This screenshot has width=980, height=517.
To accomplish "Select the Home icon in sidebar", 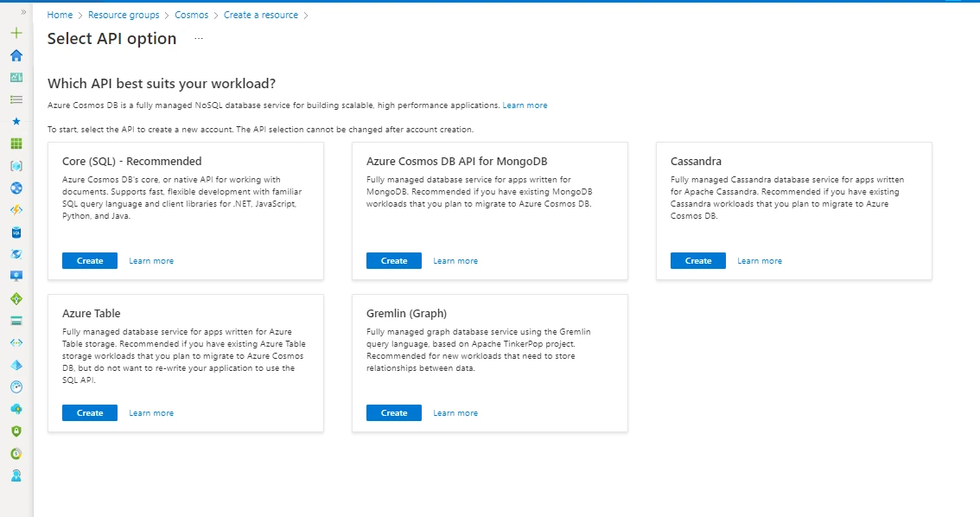I will click(16, 54).
